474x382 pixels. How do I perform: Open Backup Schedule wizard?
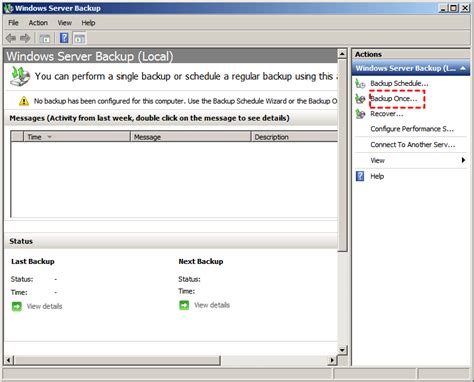click(x=399, y=83)
